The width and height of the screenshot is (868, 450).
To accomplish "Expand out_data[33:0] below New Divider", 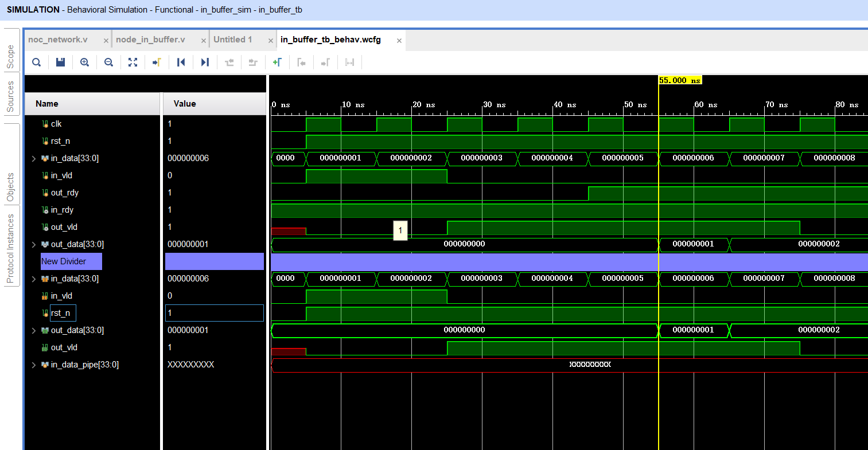I will click(x=33, y=330).
